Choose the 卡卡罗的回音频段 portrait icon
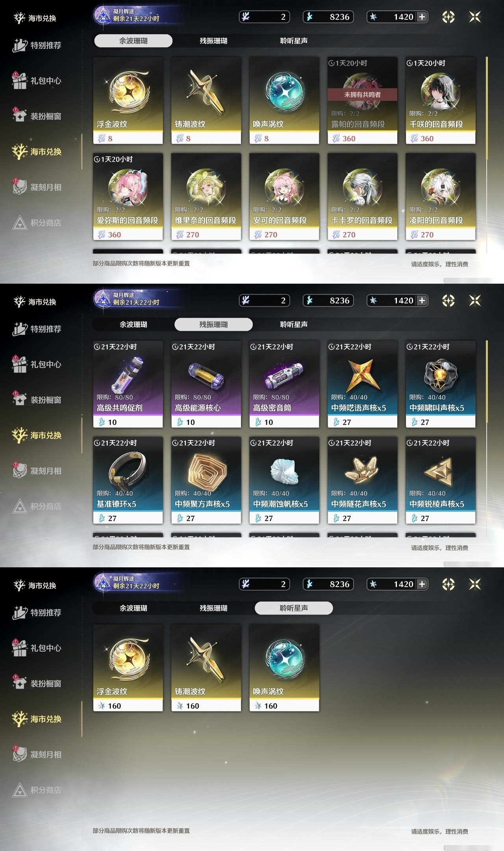Viewport: 504px width, 851px height. click(x=362, y=188)
